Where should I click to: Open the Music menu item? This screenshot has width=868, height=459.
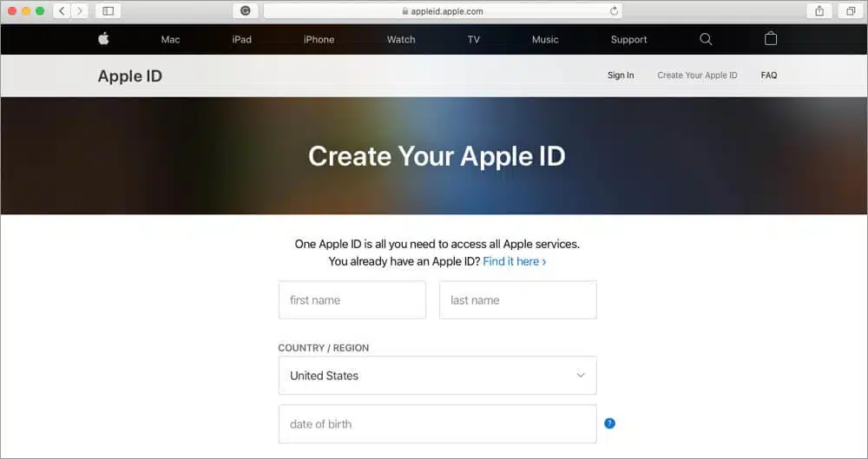tap(545, 39)
